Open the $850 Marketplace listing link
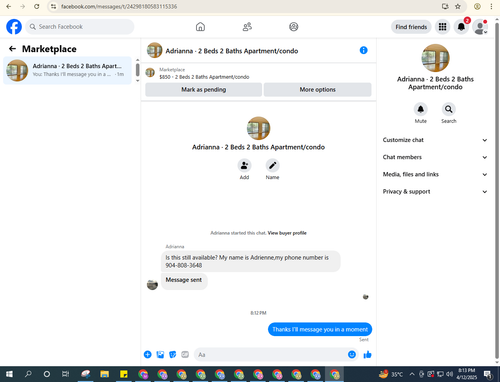500x382 pixels. click(204, 77)
